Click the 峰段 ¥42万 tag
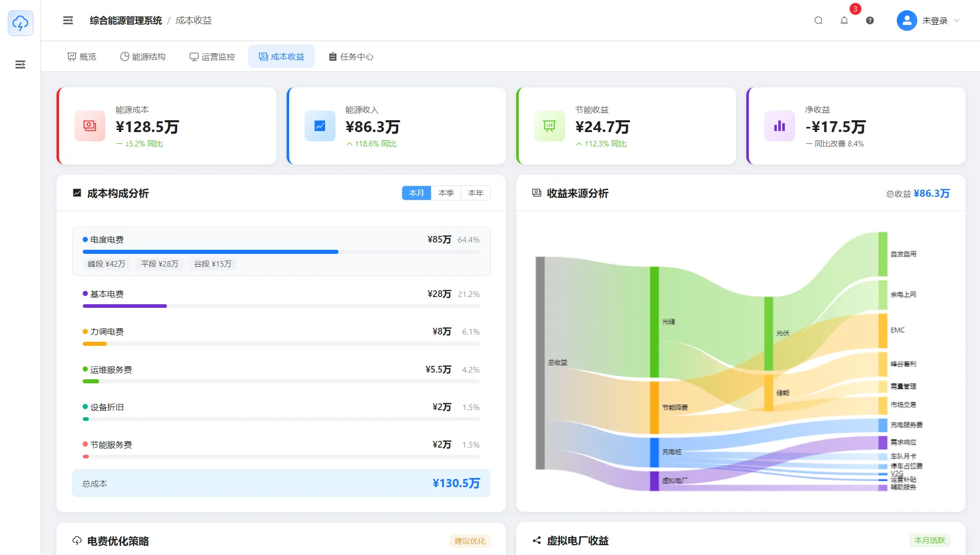The height and width of the screenshot is (555, 980). (106, 264)
